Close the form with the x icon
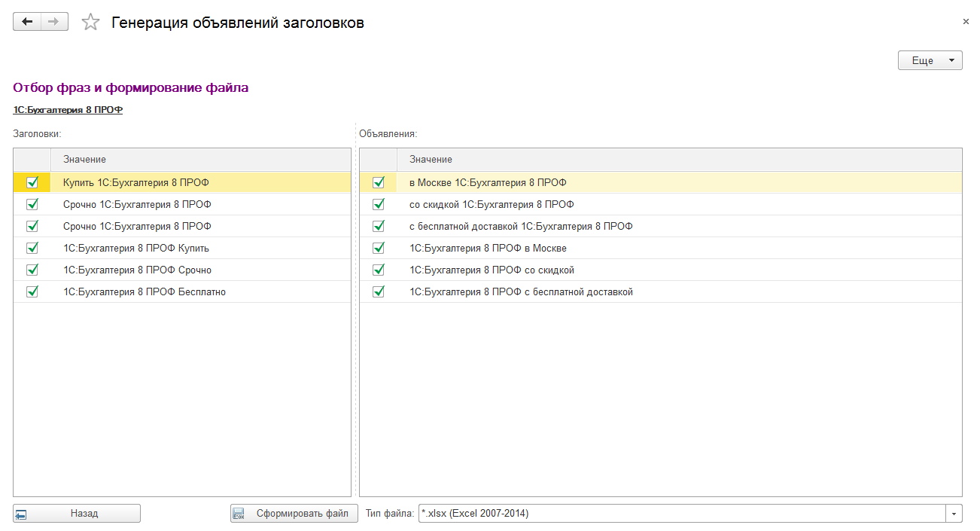The width and height of the screenshot is (980, 531). (x=966, y=22)
